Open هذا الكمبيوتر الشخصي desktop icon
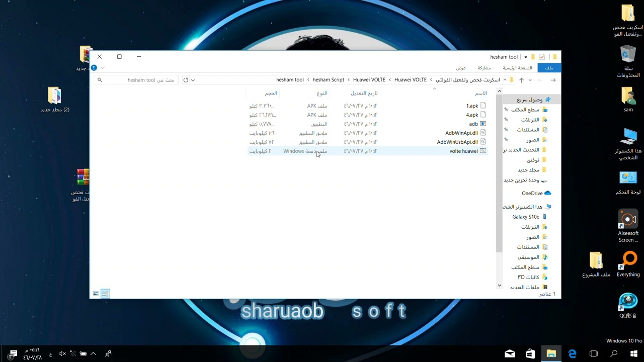This screenshot has height=362, width=644. pyautogui.click(x=628, y=144)
